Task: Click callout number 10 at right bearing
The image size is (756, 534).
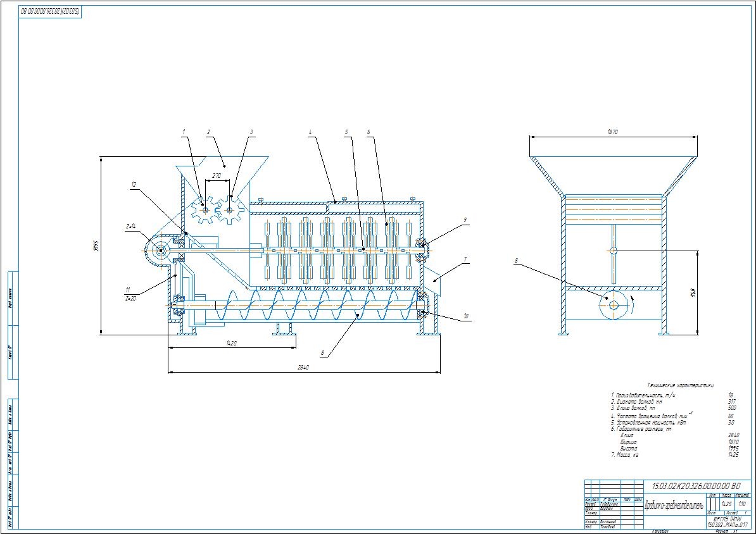Action: pos(466,316)
